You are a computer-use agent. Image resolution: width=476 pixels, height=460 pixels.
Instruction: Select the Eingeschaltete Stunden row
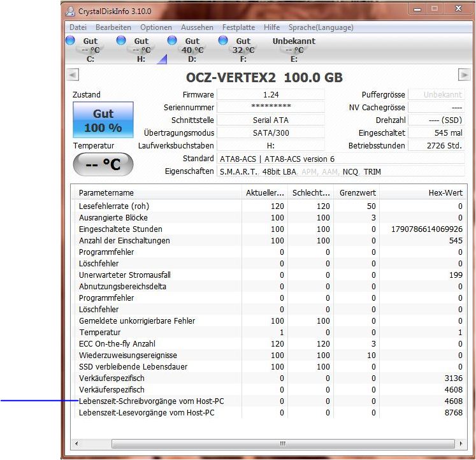click(x=269, y=229)
